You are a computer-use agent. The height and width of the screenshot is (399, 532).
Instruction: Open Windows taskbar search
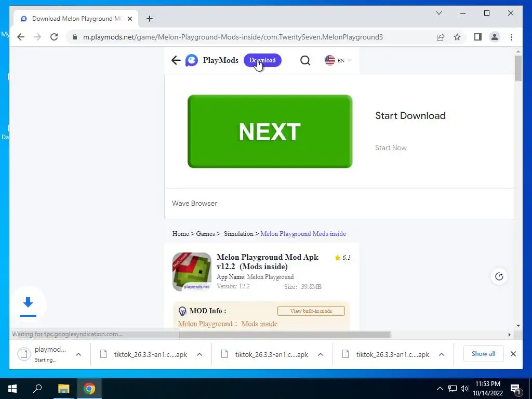[x=37, y=389]
